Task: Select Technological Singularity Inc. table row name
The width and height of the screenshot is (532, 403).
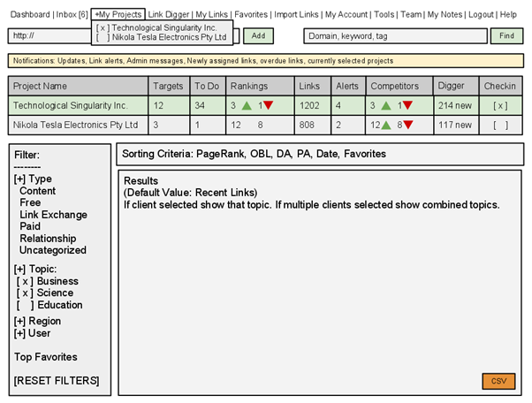Action: coord(70,105)
